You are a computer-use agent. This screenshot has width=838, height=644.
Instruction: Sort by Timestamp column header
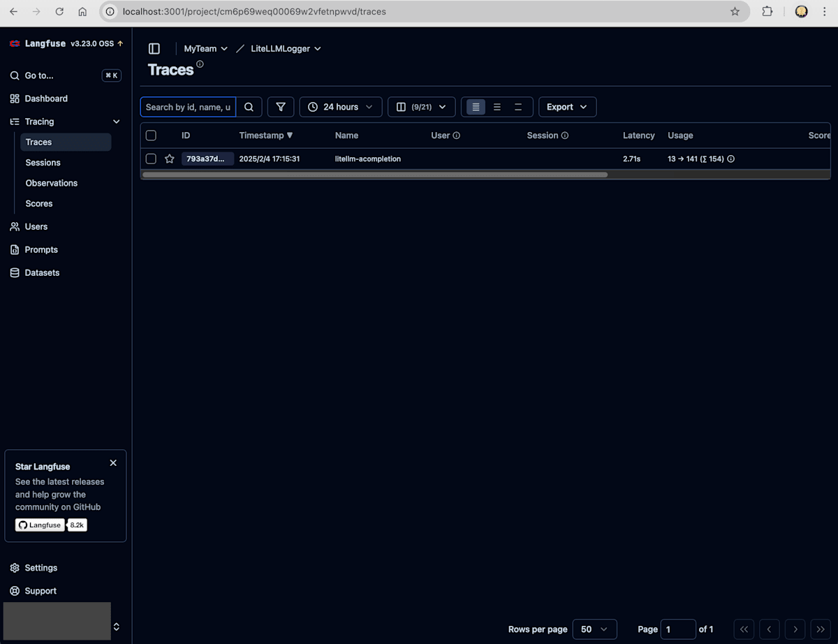coord(266,136)
